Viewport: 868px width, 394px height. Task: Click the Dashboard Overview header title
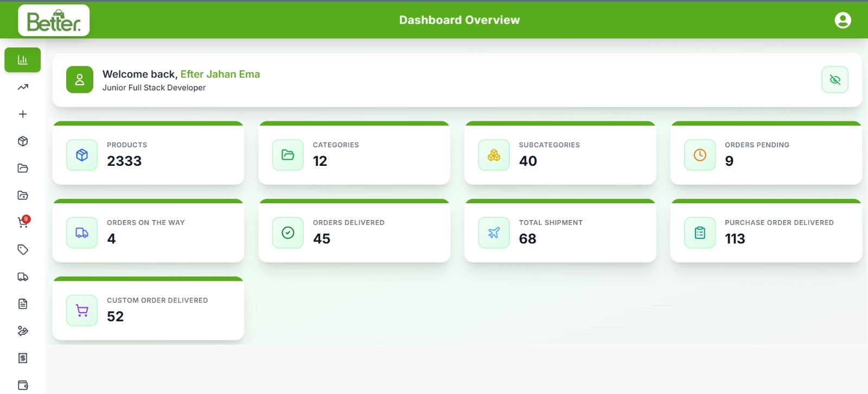[459, 20]
